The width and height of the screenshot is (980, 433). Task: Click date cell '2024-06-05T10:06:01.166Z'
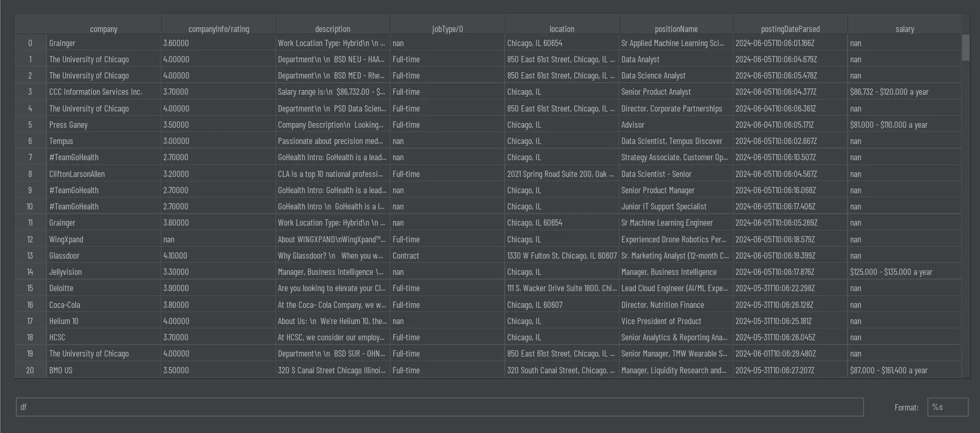pyautogui.click(x=790, y=43)
